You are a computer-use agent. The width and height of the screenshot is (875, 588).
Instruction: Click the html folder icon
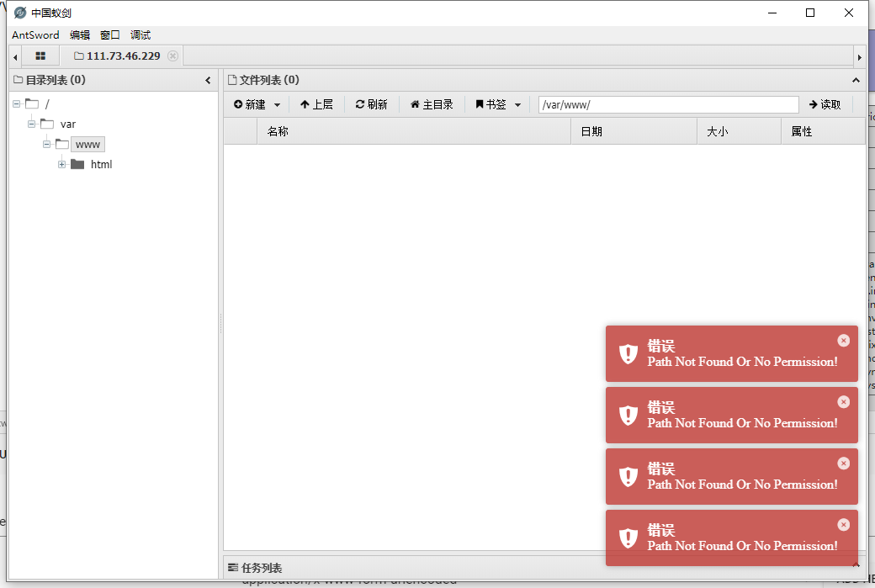77,164
